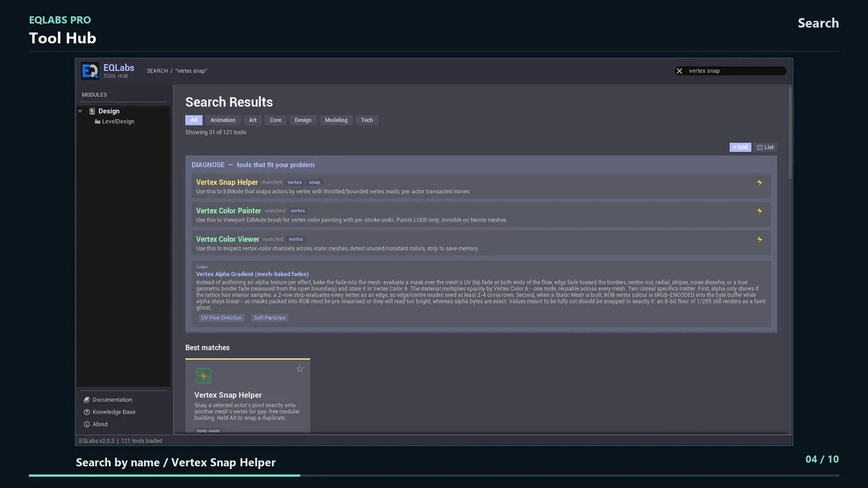Viewport: 868px width, 488px height.
Task: Click the 'vertex snap' search input field
Action: coord(730,71)
